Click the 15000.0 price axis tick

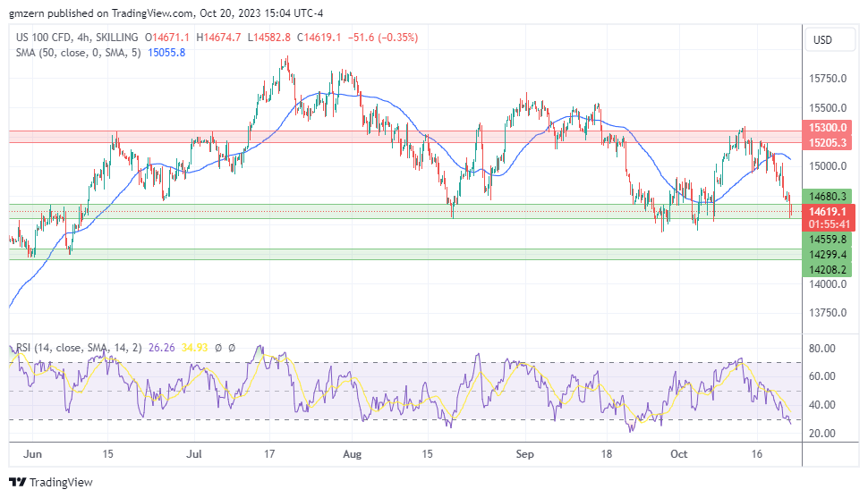[x=828, y=166]
